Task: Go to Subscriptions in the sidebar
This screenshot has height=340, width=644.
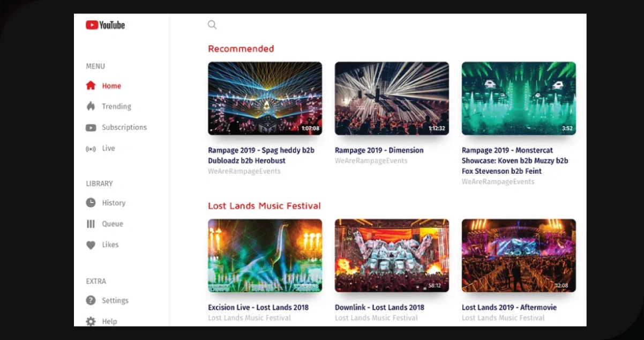Action: tap(124, 128)
